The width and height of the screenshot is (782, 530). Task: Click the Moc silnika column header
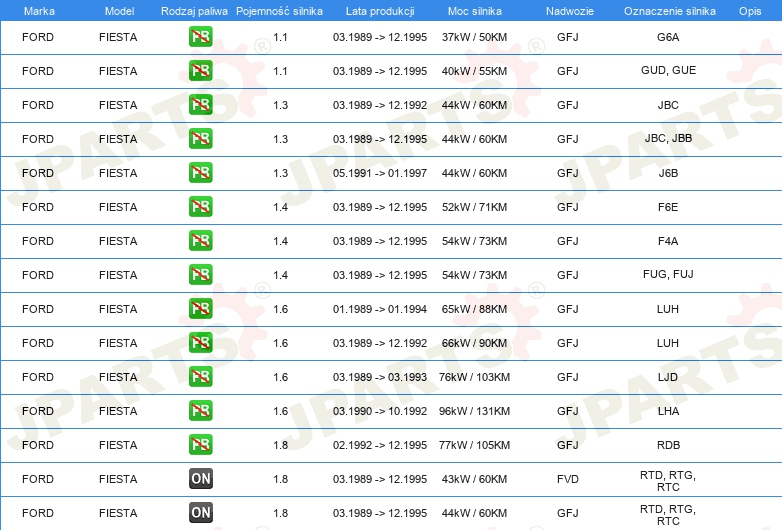pyautogui.click(x=474, y=11)
